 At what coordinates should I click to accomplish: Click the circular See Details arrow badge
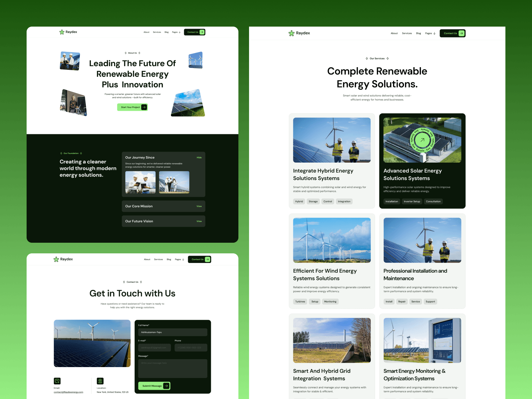422,140
